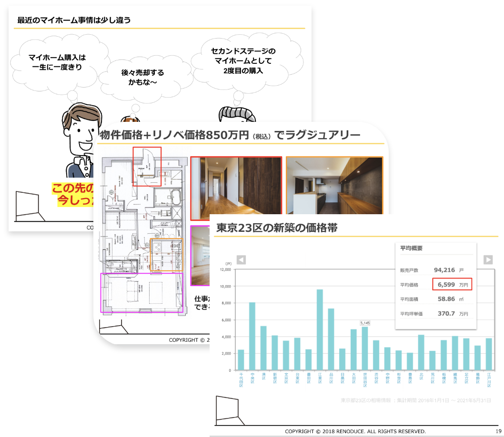The height and width of the screenshot is (437, 504).
Task: Click the house outline icon on the chart slide
Action: (228, 410)
